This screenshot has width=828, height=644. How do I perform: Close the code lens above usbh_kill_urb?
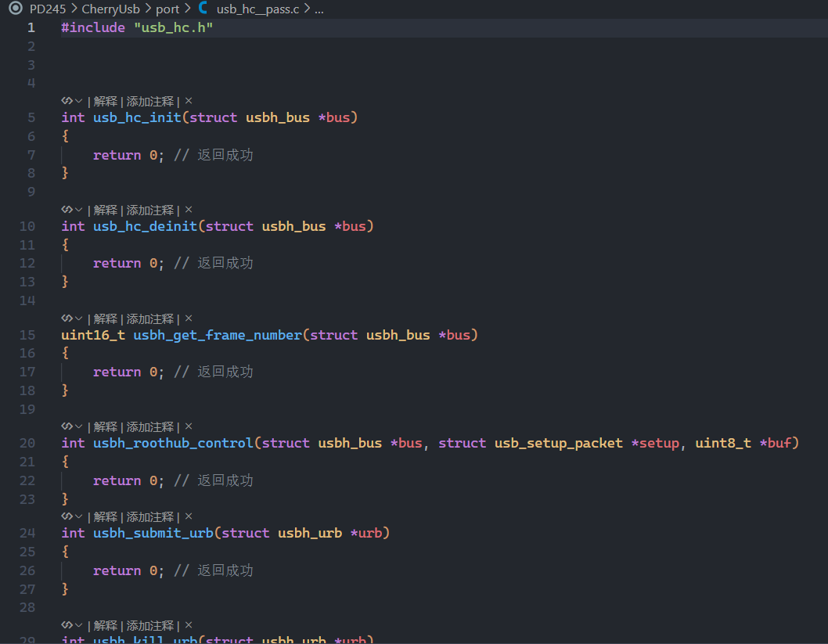189,625
